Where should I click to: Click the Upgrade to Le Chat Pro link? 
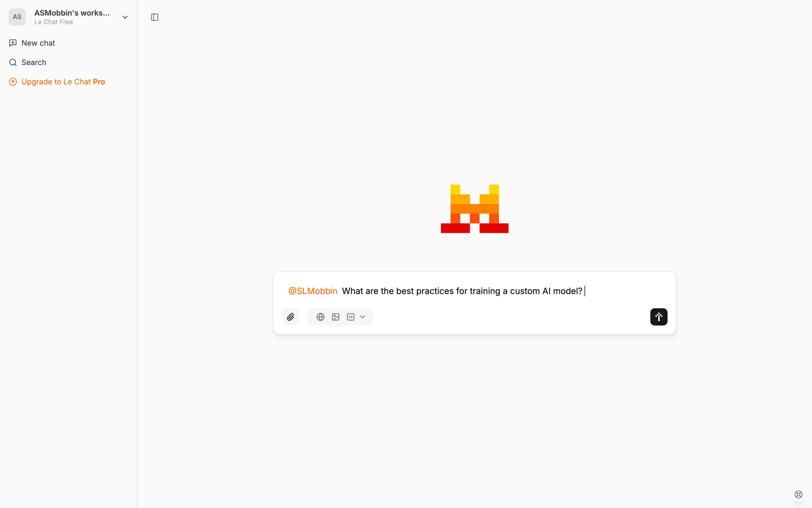pos(63,82)
